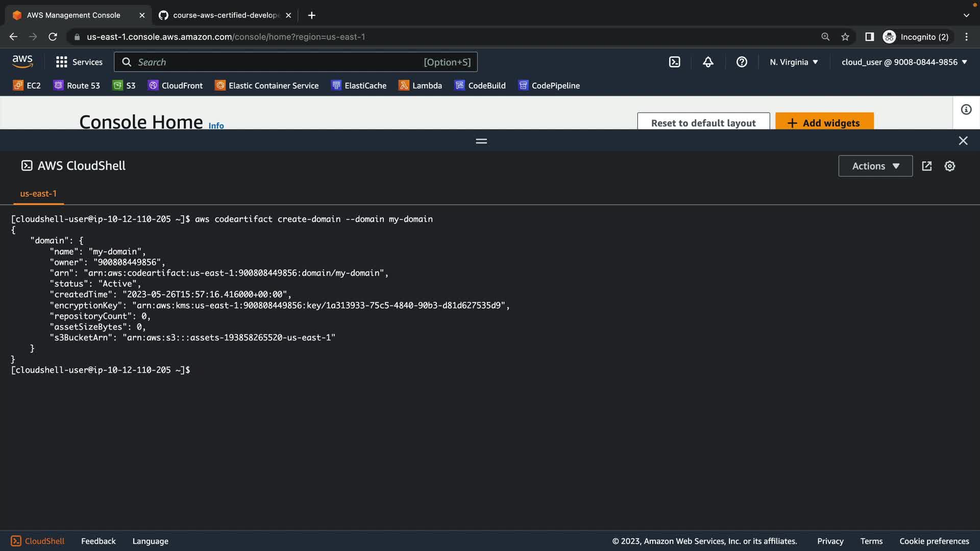Open CloudShell from the top navigation icon

point(674,62)
